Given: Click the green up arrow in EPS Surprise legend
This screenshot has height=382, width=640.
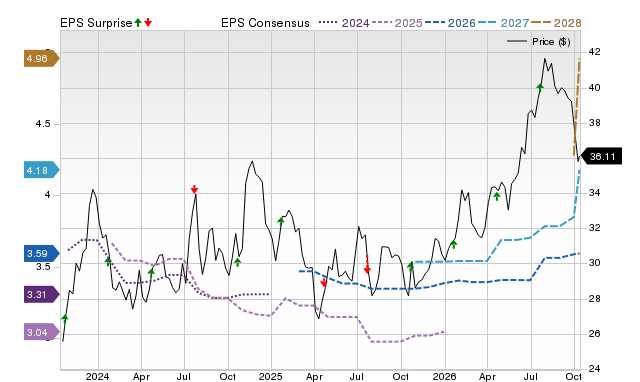Looking at the screenshot, I should (x=138, y=23).
